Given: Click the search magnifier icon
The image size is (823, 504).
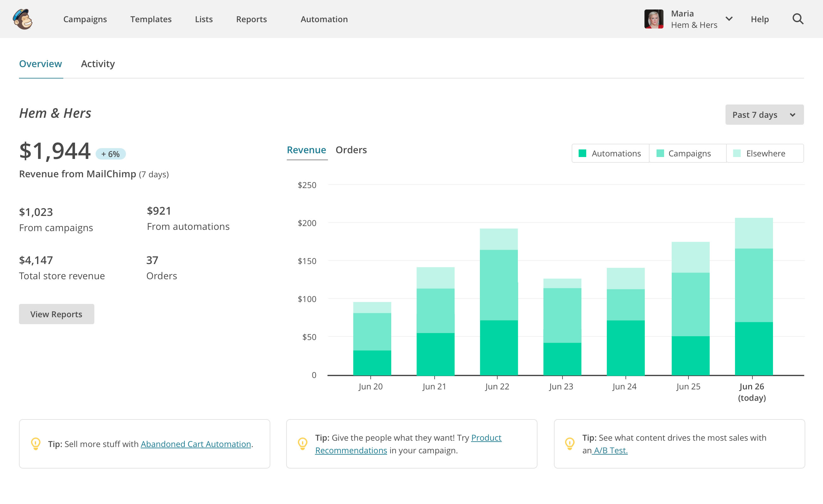Looking at the screenshot, I should [798, 19].
